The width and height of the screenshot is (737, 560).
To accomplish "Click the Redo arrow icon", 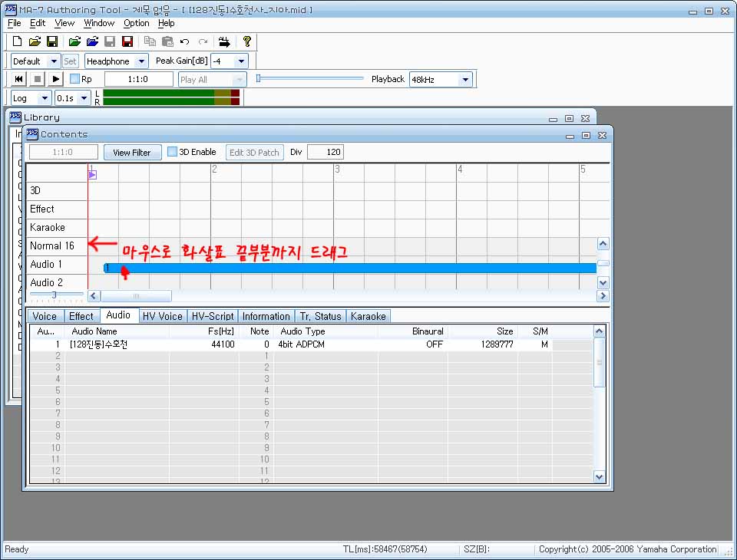I will [x=203, y=42].
